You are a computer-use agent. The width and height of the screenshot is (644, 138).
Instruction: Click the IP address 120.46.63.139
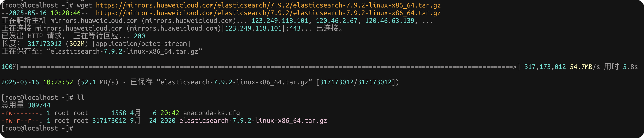pyautogui.click(x=390, y=21)
